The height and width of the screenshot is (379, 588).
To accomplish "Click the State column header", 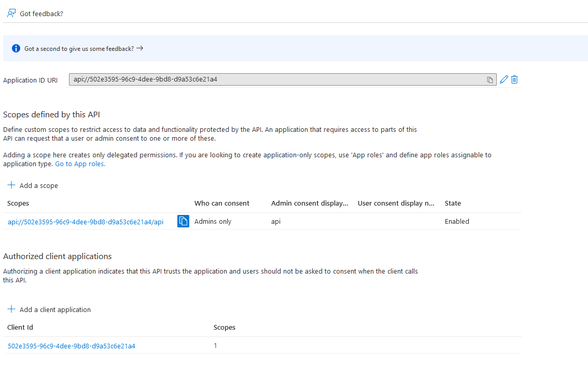I will (x=453, y=203).
